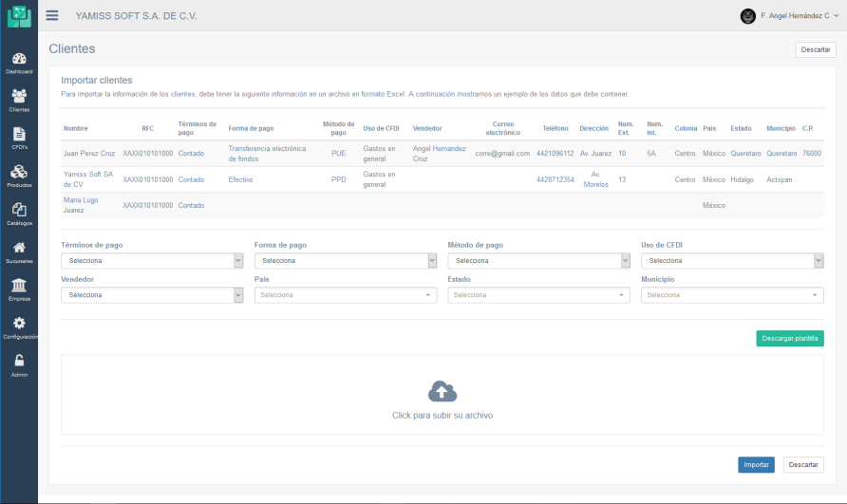The image size is (847, 504).
Task: Select the Productos sidebar icon
Action: [x=19, y=172]
